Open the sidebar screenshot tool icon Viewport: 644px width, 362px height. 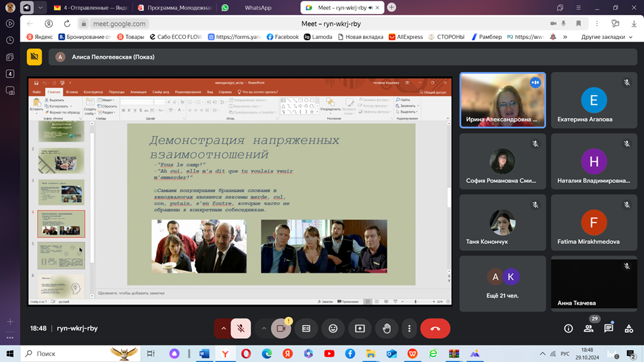coord(11,90)
